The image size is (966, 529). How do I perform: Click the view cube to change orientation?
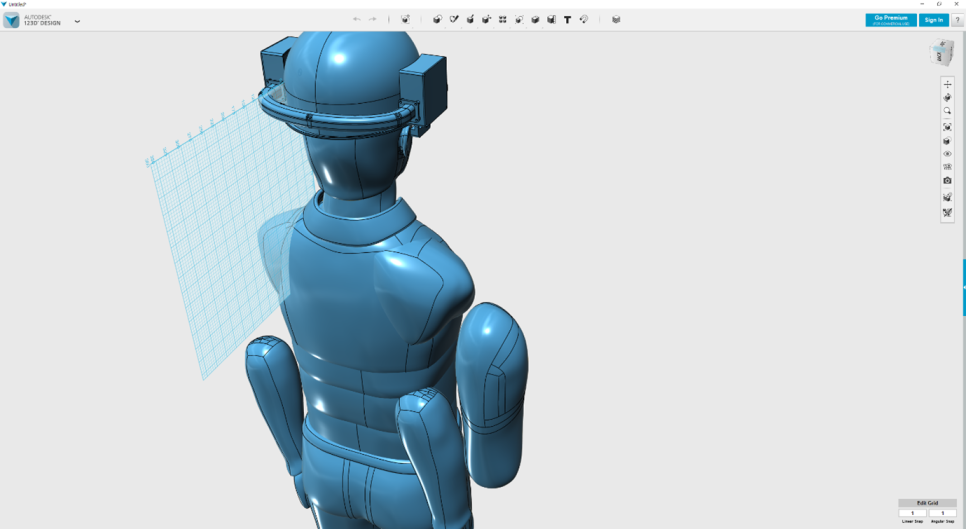click(x=941, y=54)
